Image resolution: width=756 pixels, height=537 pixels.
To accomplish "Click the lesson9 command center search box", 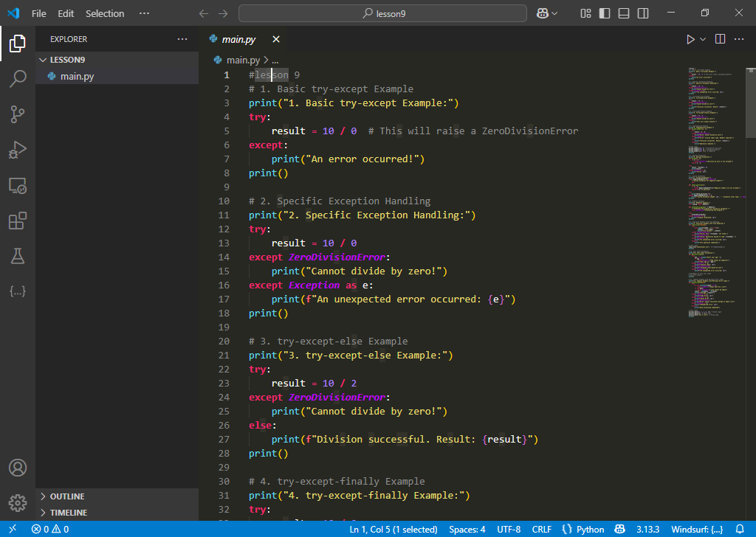I will [x=382, y=13].
